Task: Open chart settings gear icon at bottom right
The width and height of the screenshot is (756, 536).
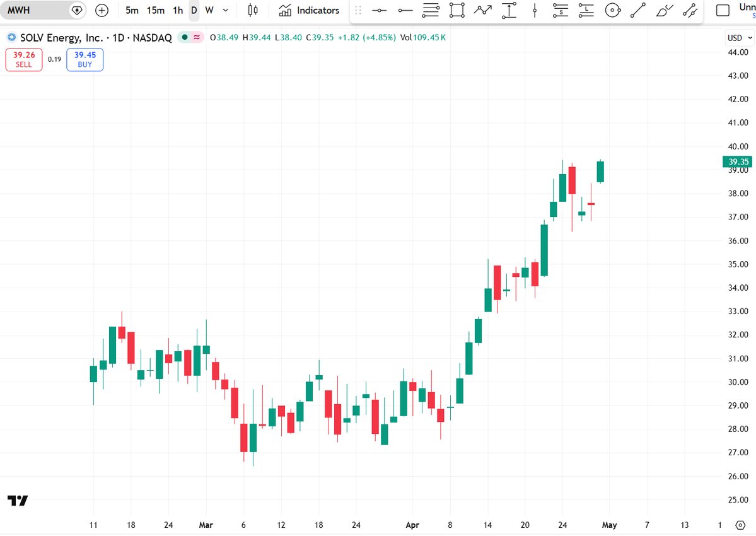Action: coord(741,525)
